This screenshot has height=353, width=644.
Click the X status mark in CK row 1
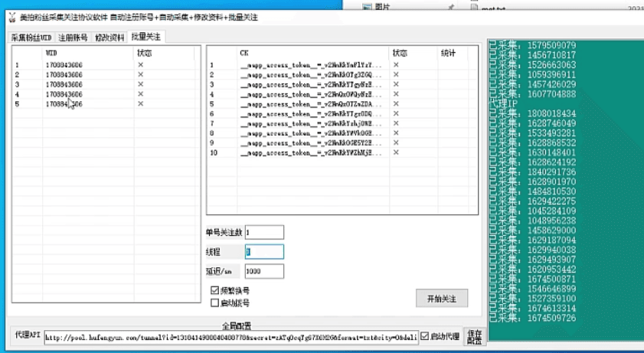(x=396, y=65)
